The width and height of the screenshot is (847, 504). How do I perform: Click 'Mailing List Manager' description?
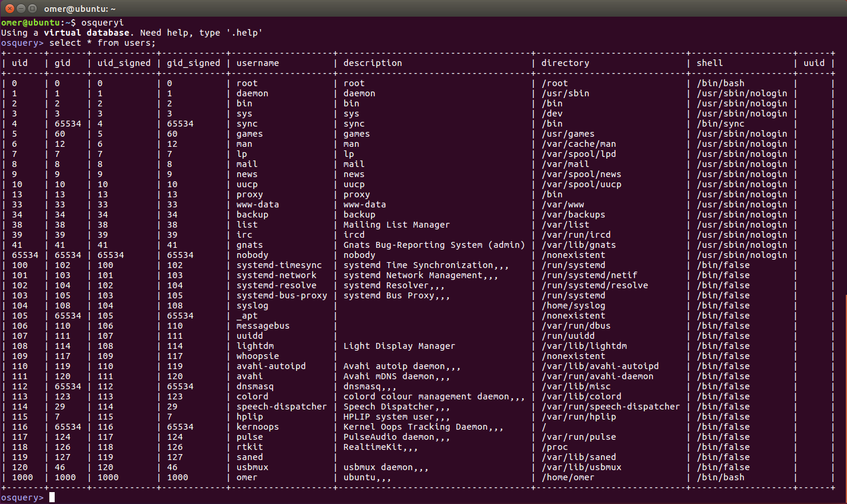[x=396, y=225]
